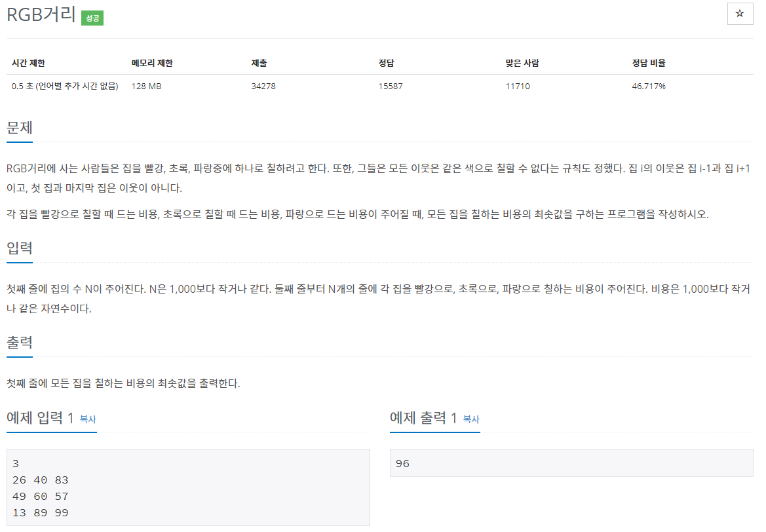
Task: Click sample input line 49 60 57
Action: pos(41,497)
